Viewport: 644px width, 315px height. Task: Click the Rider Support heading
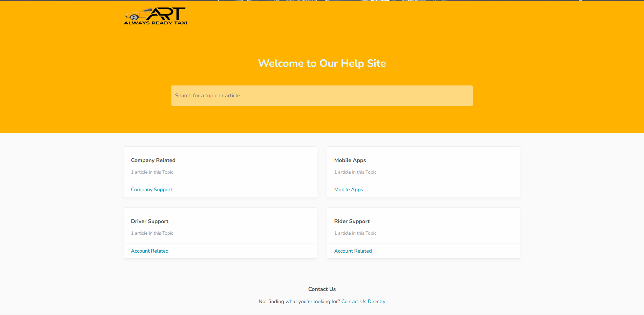[352, 221]
